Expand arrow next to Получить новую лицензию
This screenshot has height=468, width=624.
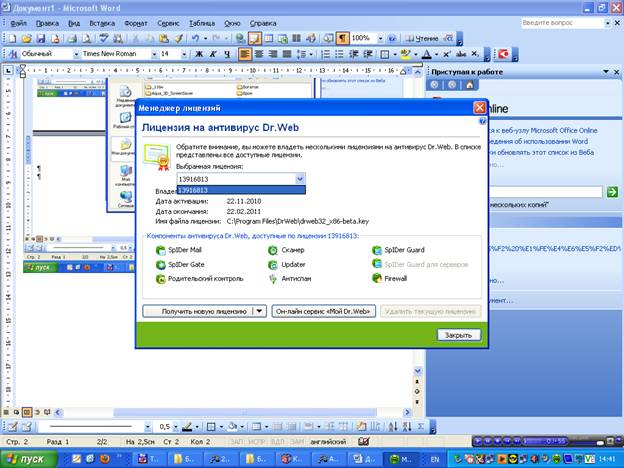(259, 311)
